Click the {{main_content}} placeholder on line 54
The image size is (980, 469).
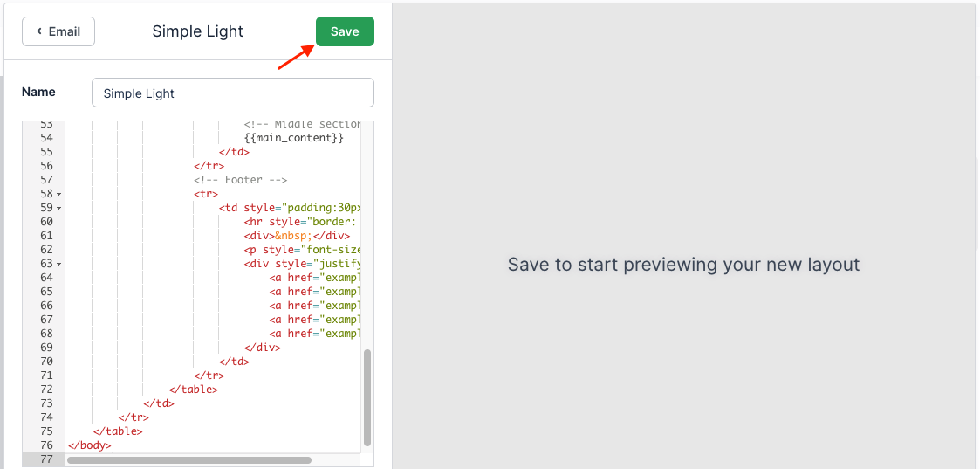(x=294, y=138)
